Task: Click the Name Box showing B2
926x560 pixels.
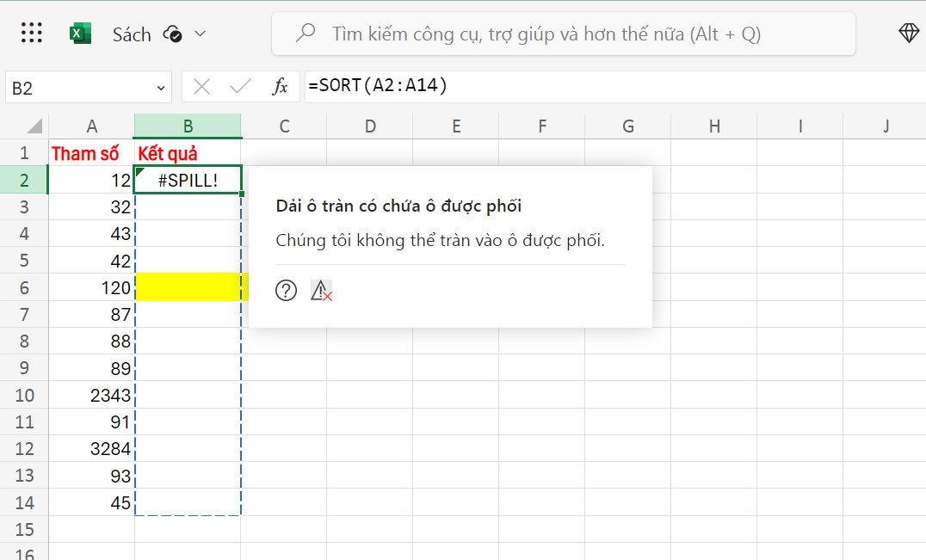Action: tap(89, 88)
